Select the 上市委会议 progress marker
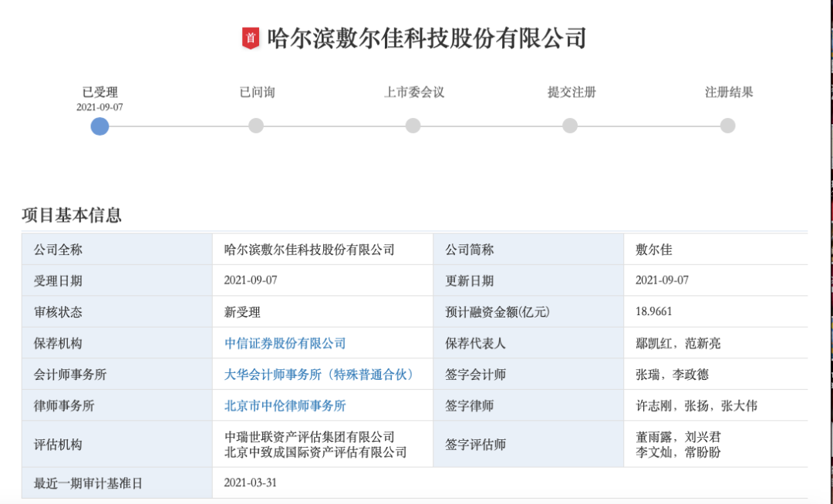This screenshot has height=504, width=833. tap(413, 126)
